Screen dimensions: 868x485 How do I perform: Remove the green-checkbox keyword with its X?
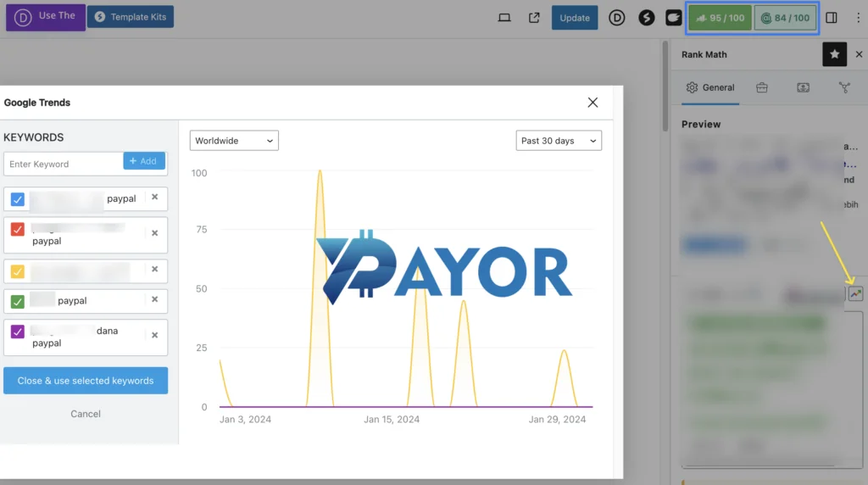(155, 299)
